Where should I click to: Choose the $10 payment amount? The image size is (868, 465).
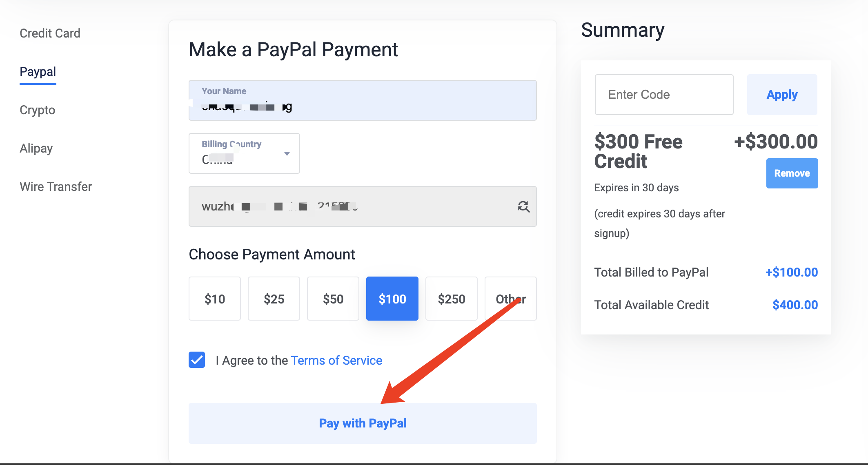(215, 299)
